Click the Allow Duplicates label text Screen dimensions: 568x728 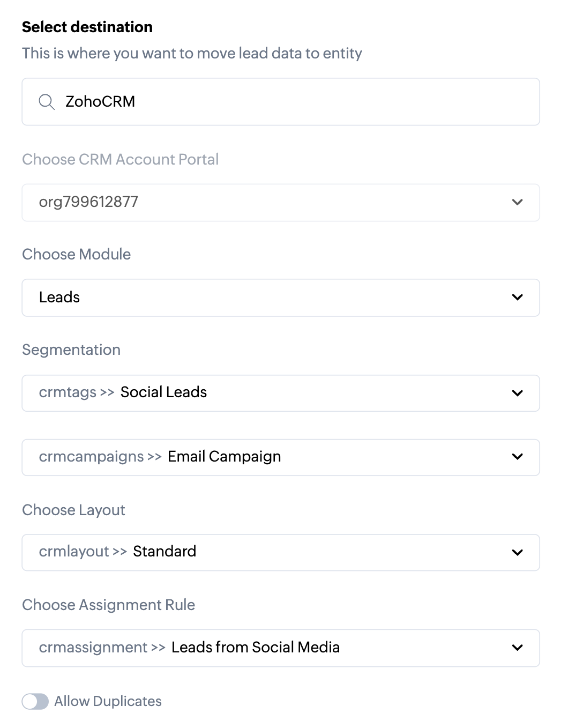108,701
